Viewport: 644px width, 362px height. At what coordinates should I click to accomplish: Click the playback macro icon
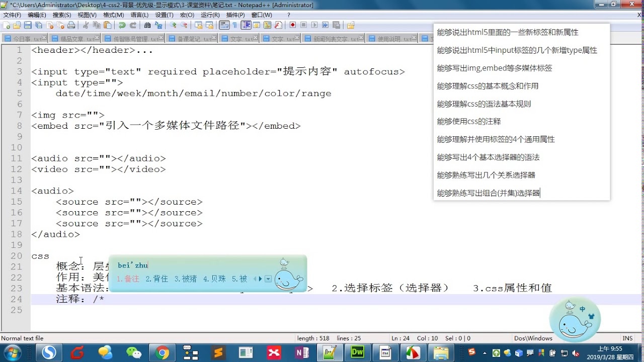point(314,25)
